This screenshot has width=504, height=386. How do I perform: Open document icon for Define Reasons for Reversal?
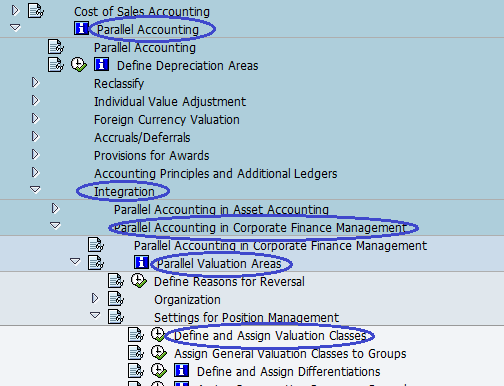(116, 281)
